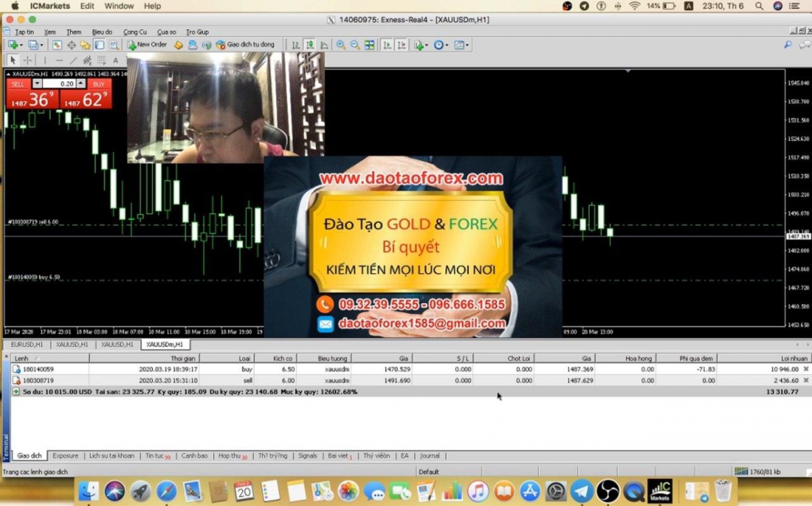
Task: Tile chart windows icon
Action: click(x=369, y=45)
